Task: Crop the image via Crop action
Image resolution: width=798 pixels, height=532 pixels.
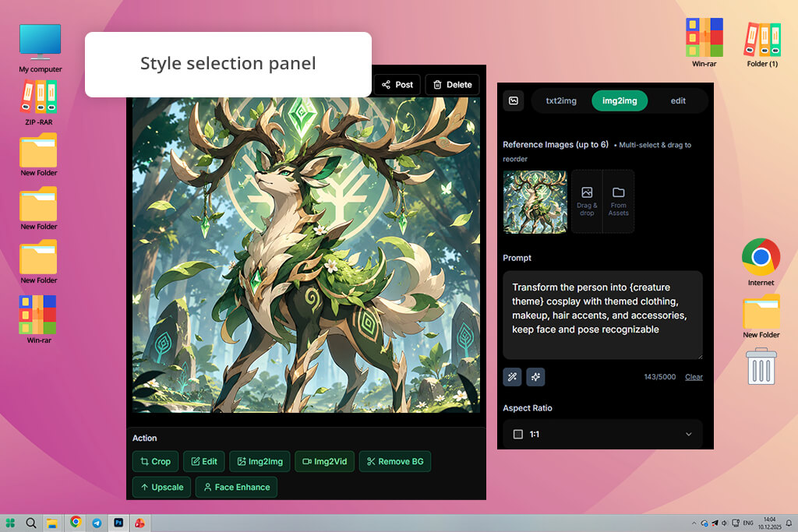Action: [x=155, y=461]
